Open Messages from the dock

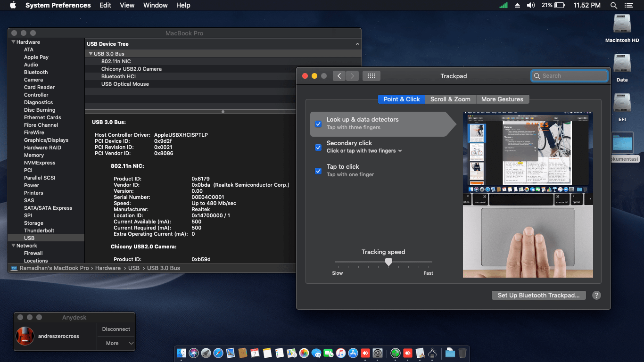pyautogui.click(x=316, y=353)
